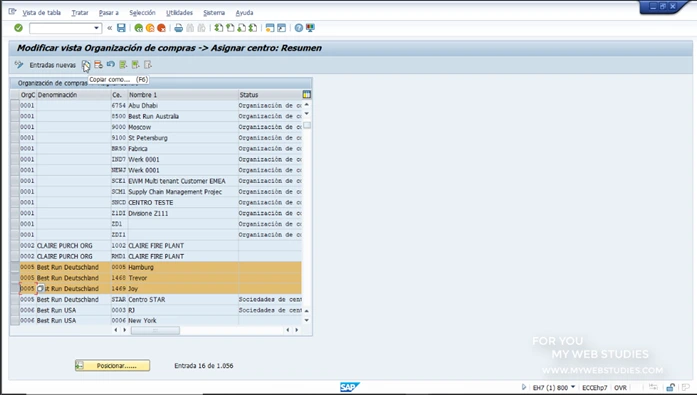
Task: Select row with CENTRO TESTE
Action: pos(15,202)
